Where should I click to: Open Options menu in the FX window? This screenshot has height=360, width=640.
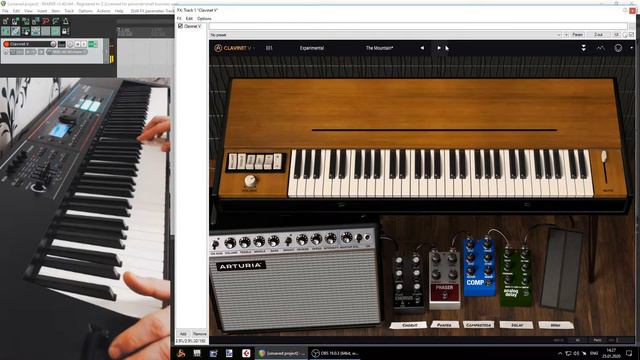click(x=204, y=19)
